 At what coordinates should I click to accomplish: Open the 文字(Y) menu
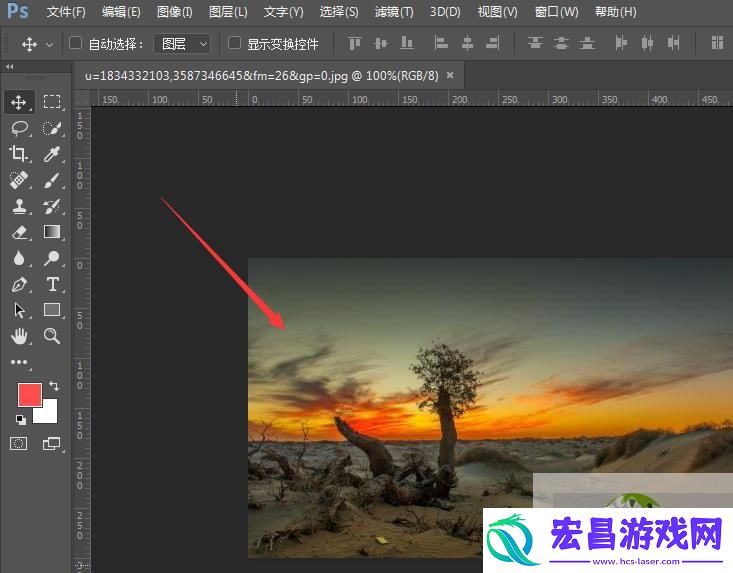[283, 11]
